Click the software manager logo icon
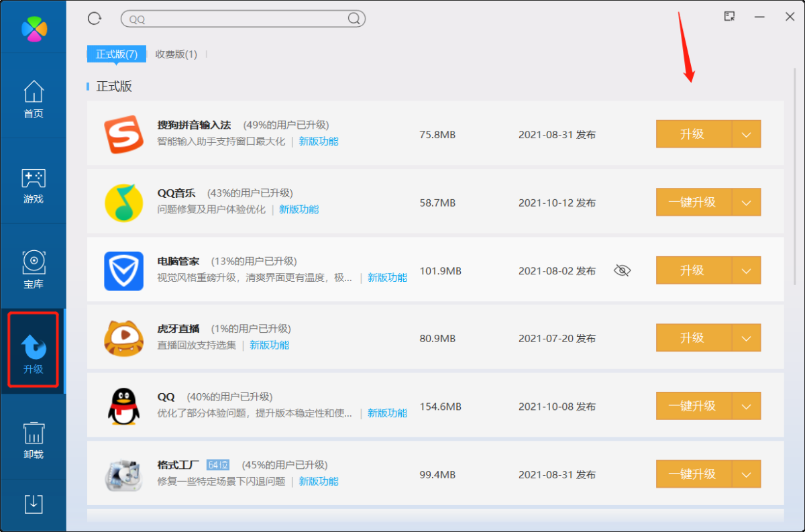805x532 pixels. (34, 28)
